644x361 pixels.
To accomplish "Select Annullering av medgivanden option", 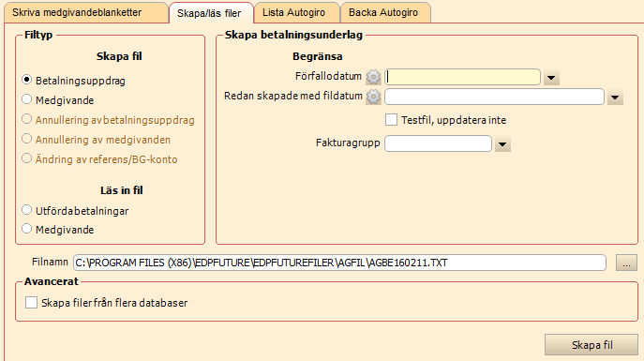I will 26,139.
